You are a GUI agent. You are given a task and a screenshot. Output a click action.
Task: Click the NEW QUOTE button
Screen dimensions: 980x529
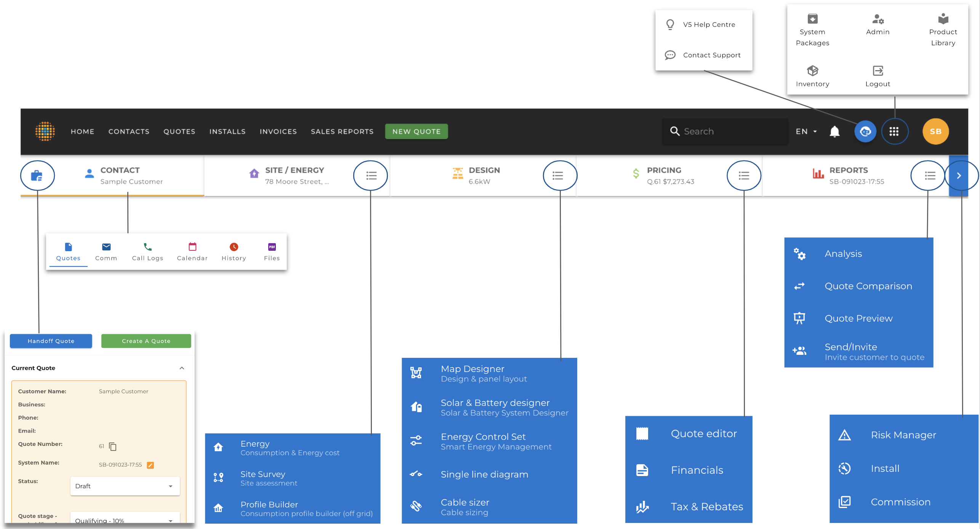416,131
